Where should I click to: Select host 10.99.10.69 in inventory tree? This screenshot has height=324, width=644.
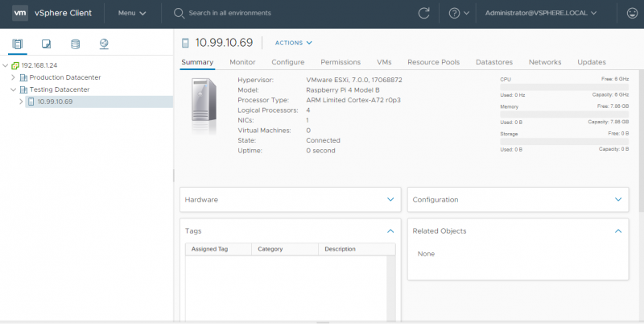pyautogui.click(x=55, y=102)
